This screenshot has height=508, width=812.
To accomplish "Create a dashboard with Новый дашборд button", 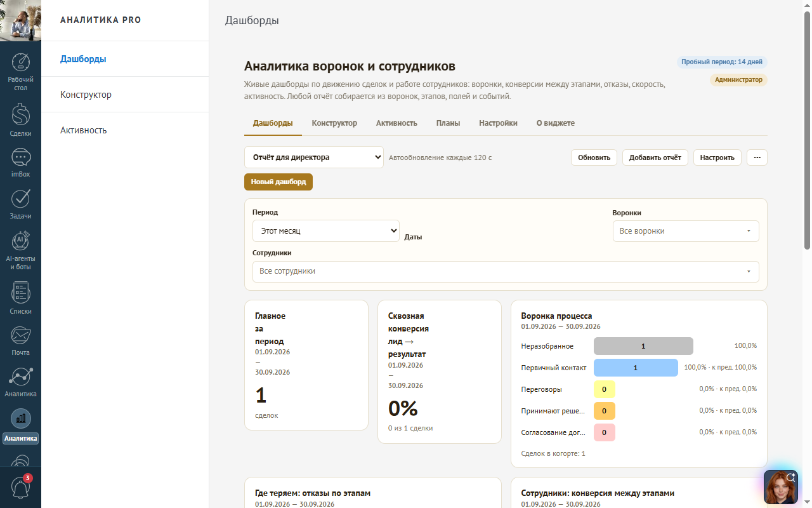I will coord(278,182).
